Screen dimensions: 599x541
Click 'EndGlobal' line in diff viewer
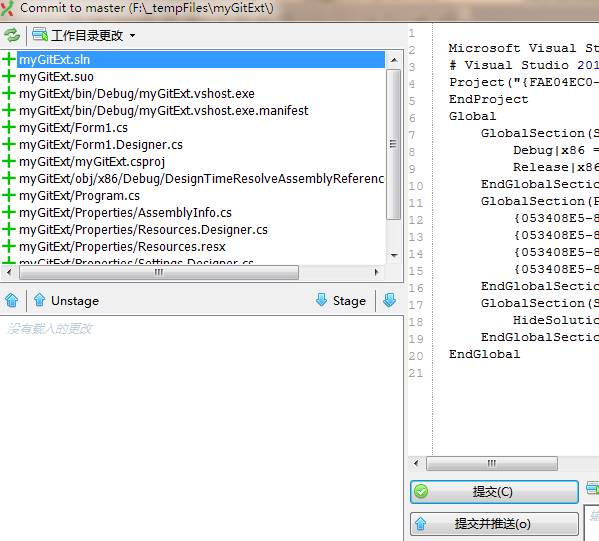click(x=484, y=354)
